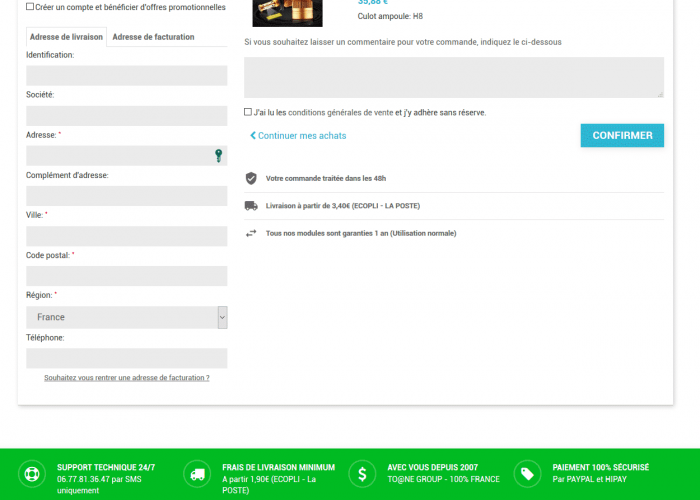Click the FRAIS DE LIVRAISON MINIMUM heading
This screenshot has width=700, height=500.
279,467
